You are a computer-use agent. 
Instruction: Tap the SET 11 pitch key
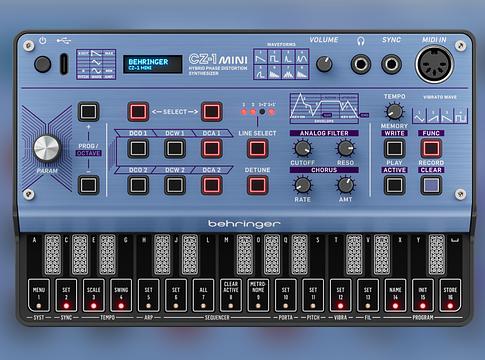(x=313, y=295)
